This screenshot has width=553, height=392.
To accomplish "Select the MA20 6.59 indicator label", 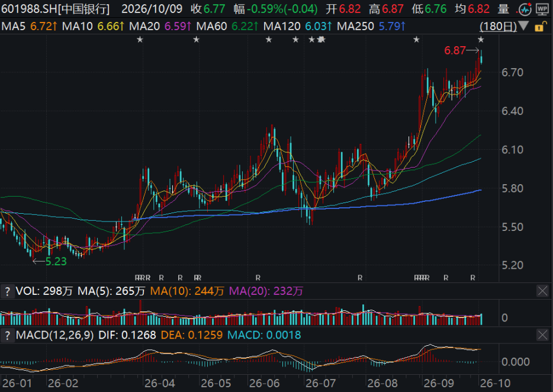I will [x=160, y=26].
